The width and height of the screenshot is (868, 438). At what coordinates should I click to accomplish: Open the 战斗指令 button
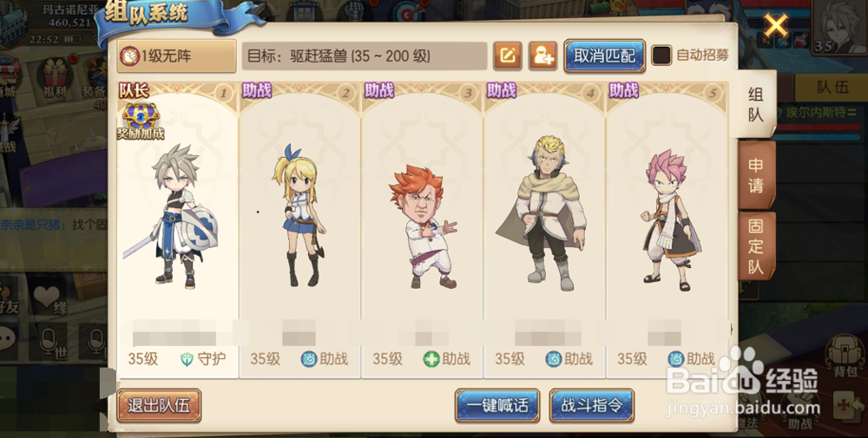592,405
